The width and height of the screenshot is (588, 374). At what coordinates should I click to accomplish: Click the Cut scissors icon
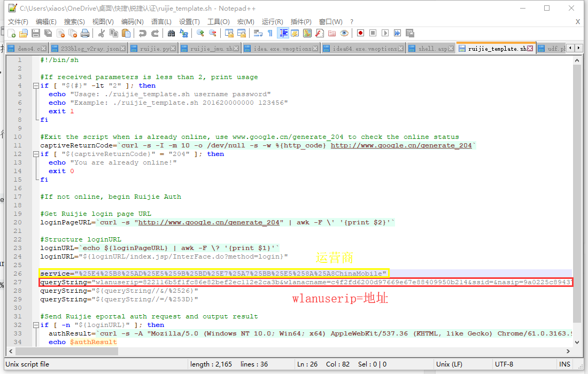pos(100,33)
